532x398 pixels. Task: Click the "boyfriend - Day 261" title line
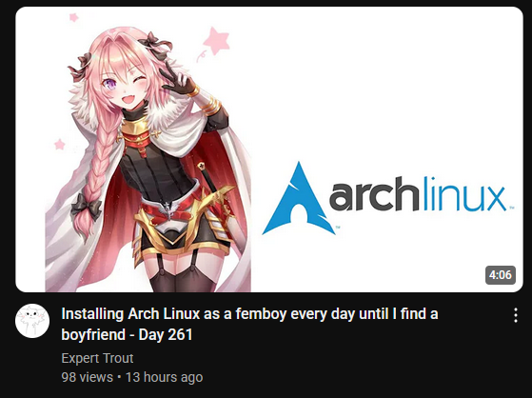point(127,335)
